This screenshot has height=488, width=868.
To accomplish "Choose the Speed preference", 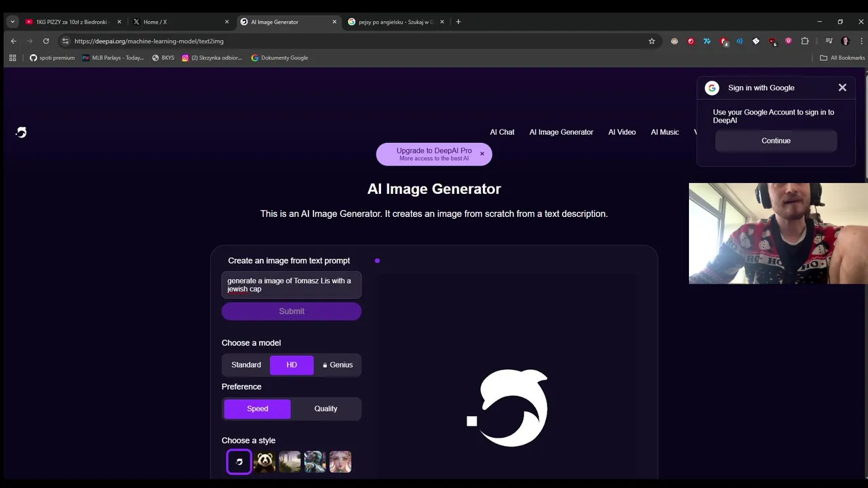I will 258,409.
